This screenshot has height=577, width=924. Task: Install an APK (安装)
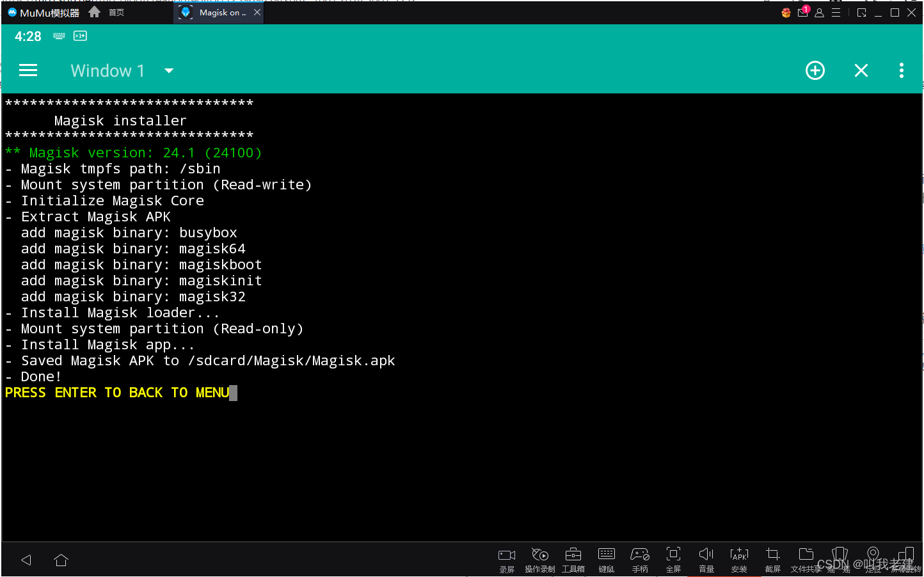(x=740, y=560)
